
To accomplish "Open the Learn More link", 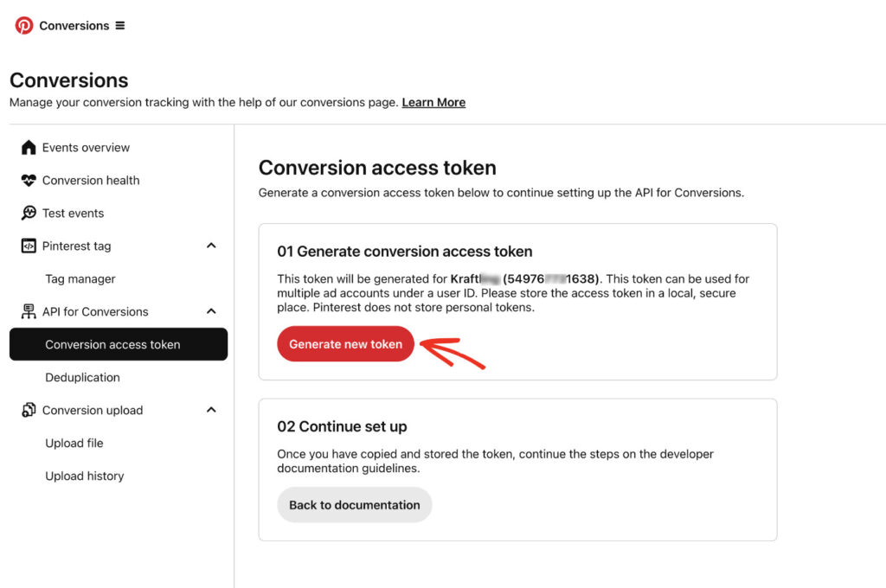I will pos(433,102).
